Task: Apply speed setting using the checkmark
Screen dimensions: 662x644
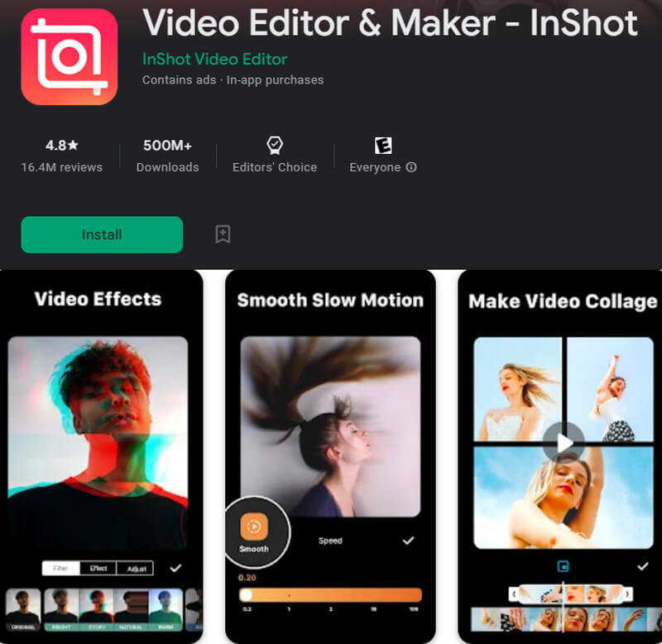Action: pos(409,541)
